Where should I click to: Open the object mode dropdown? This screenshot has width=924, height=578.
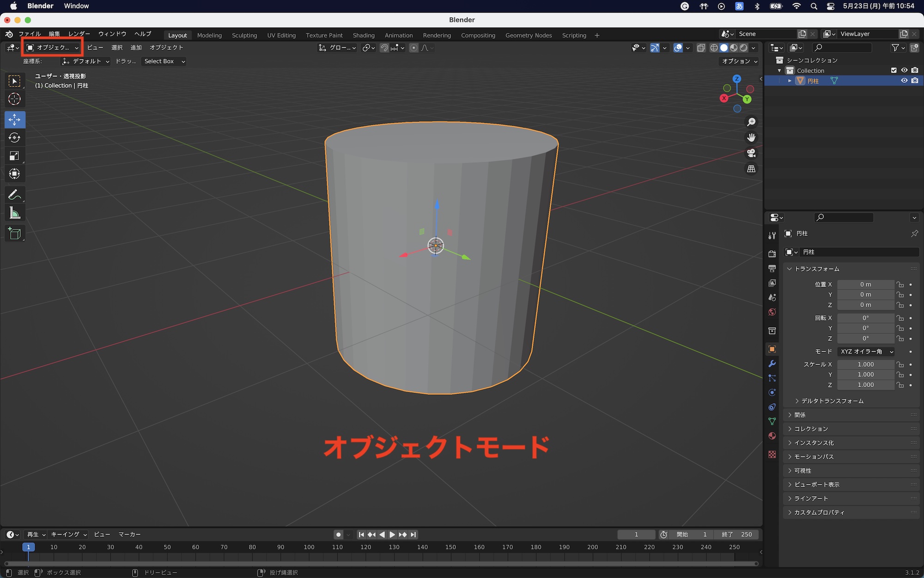pos(52,48)
